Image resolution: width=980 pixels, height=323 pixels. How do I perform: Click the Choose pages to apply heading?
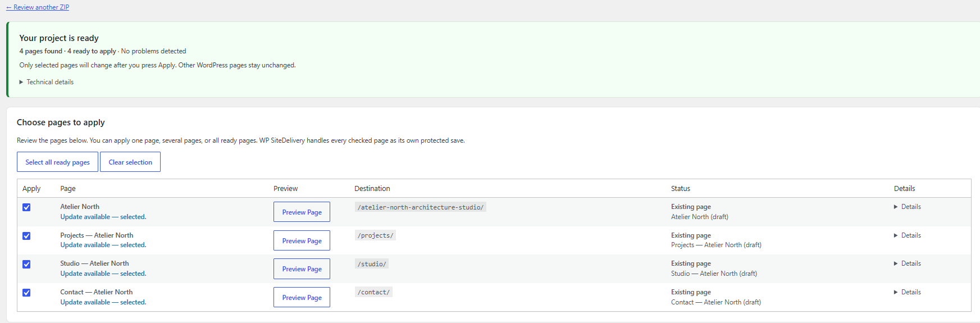point(61,122)
